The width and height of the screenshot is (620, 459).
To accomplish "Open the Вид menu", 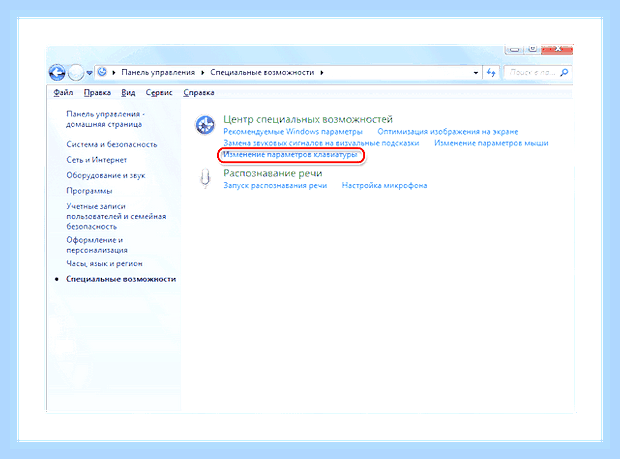I will point(128,93).
